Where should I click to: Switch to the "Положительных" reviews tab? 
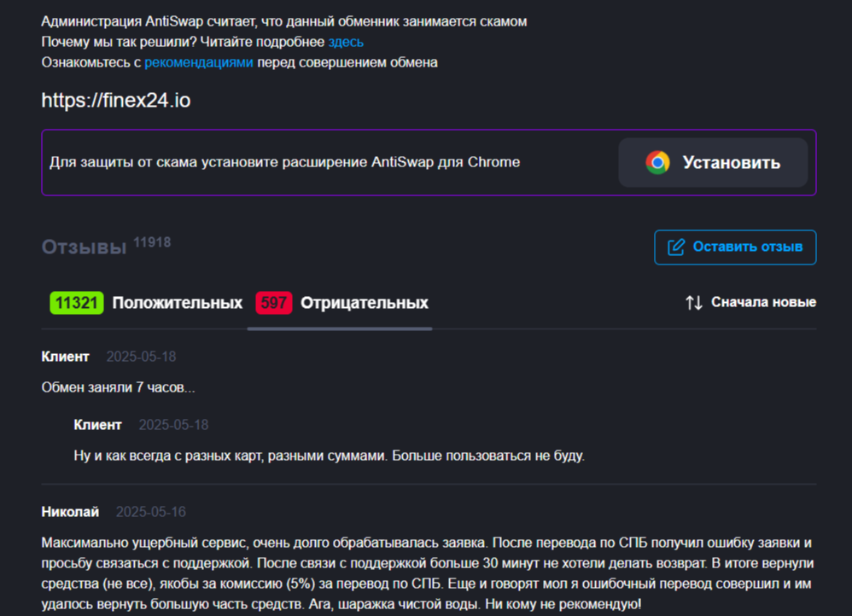(x=176, y=302)
